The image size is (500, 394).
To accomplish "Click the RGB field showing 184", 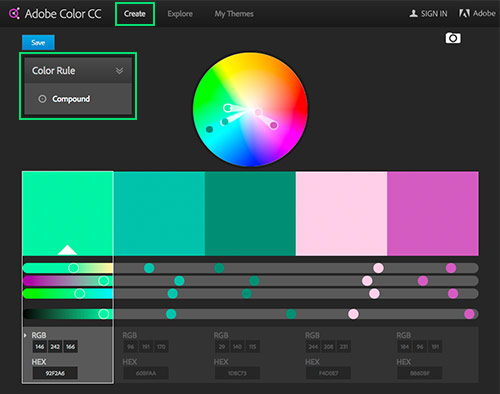I will [404, 347].
